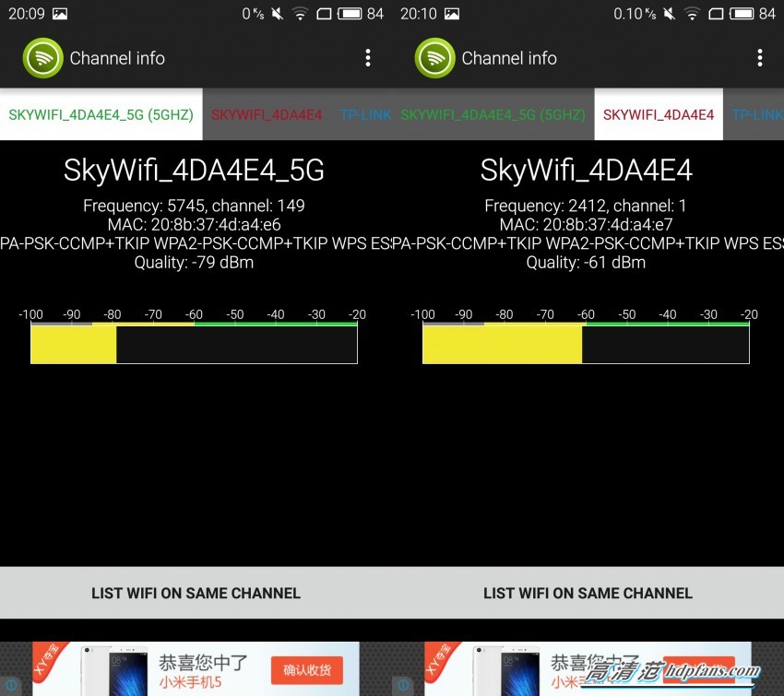784x696 pixels.
Task: Select SKYWIFI_4DA4E4_5G (5GHZ) tab on left screen
Action: point(101,114)
